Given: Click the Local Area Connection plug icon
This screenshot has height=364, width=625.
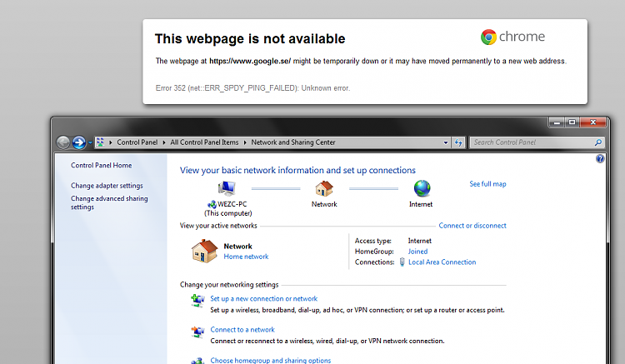Looking at the screenshot, I should pos(402,262).
